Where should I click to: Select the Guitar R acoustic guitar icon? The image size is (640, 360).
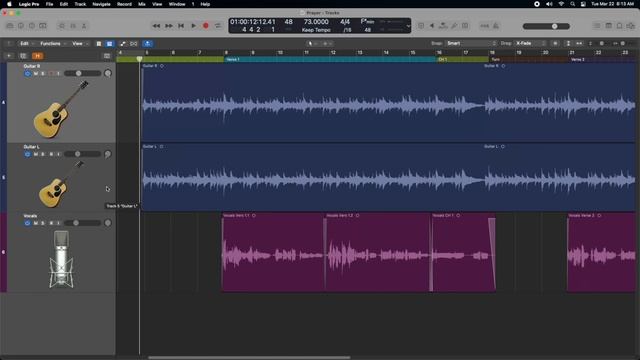click(x=60, y=109)
